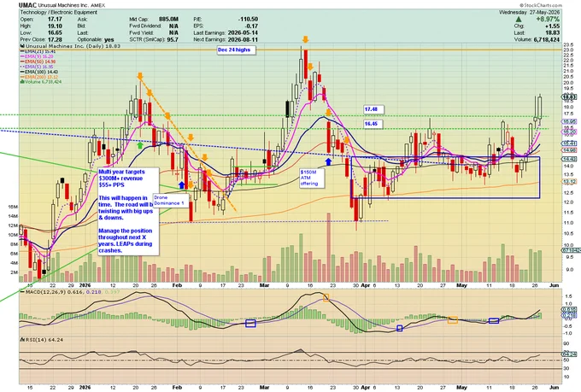The height and width of the screenshot is (392, 581).
Task: Click the RSI(14) 64.24 indicator label
Action: click(42, 339)
